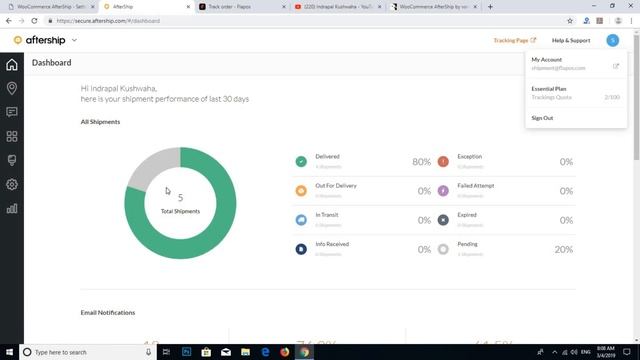Viewport: 640px width, 360px height.
Task: Click the blue In Transit status icon
Action: pos(301,220)
